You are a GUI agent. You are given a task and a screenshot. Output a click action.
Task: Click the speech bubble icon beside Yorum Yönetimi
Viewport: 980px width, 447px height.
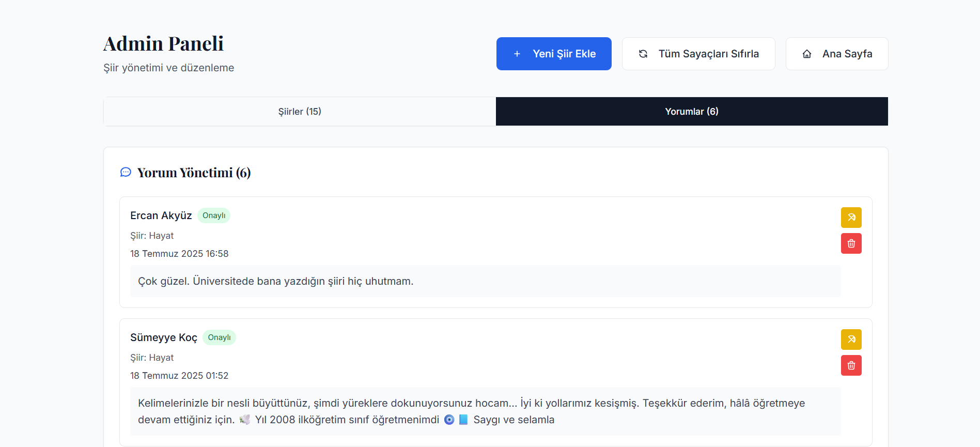pyautogui.click(x=126, y=172)
